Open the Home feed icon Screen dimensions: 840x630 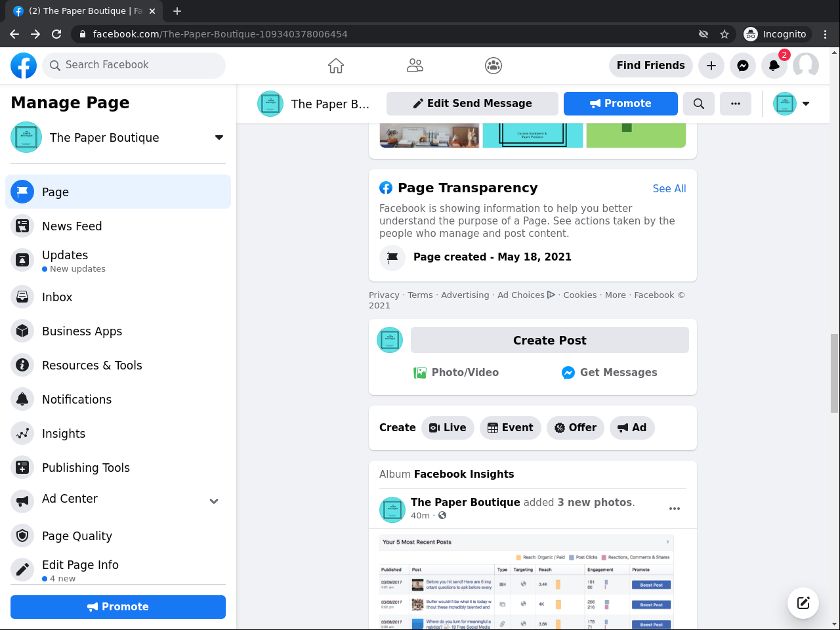336,66
